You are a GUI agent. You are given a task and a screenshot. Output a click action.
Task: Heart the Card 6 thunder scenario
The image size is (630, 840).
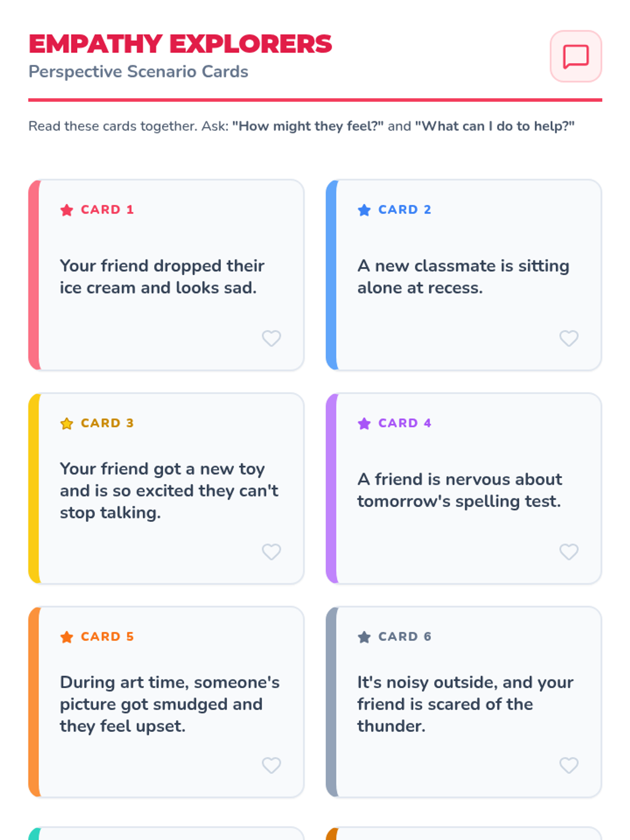[x=569, y=765]
